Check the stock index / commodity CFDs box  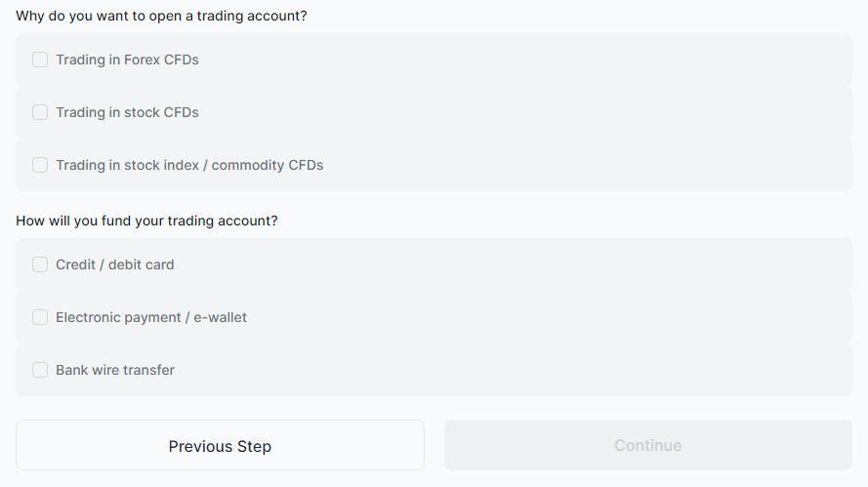pos(40,165)
